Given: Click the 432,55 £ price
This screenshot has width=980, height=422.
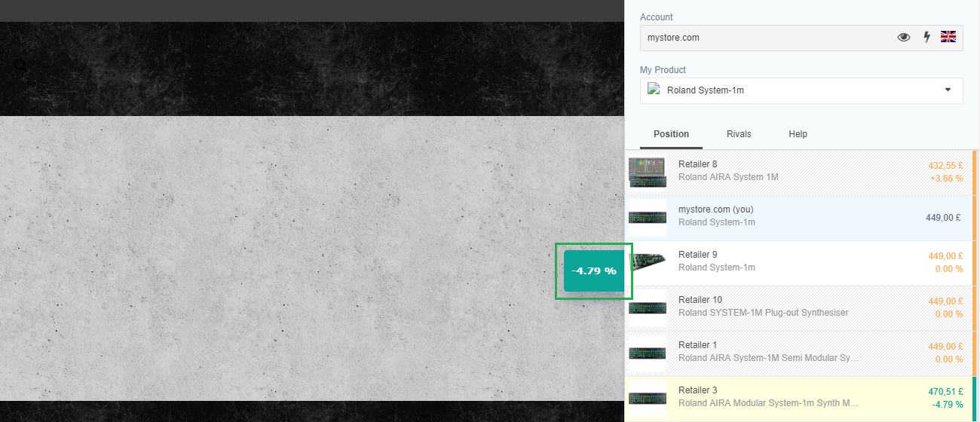Looking at the screenshot, I should (x=945, y=165).
